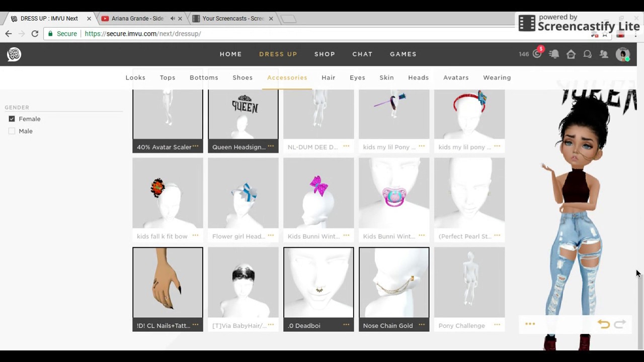Open messages speech bubble icon
Screen dimensions: 644x362
tap(588, 54)
